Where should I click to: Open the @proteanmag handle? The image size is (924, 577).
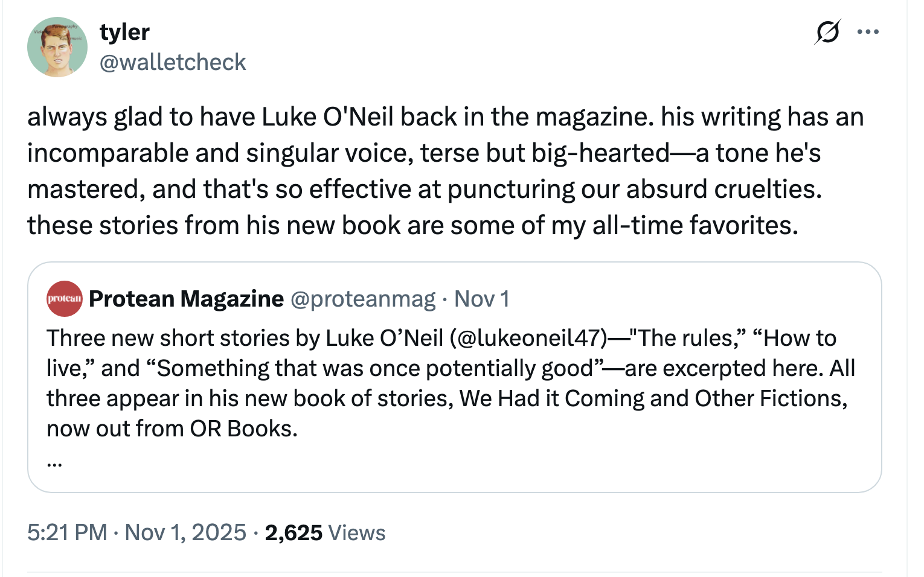363,299
